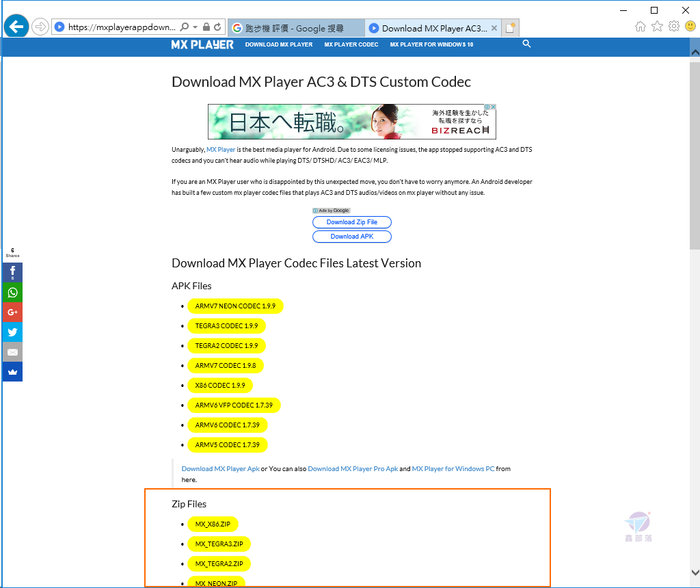The height and width of the screenshot is (588, 700).
Task: Click the padlock security icon
Action: 206,27
